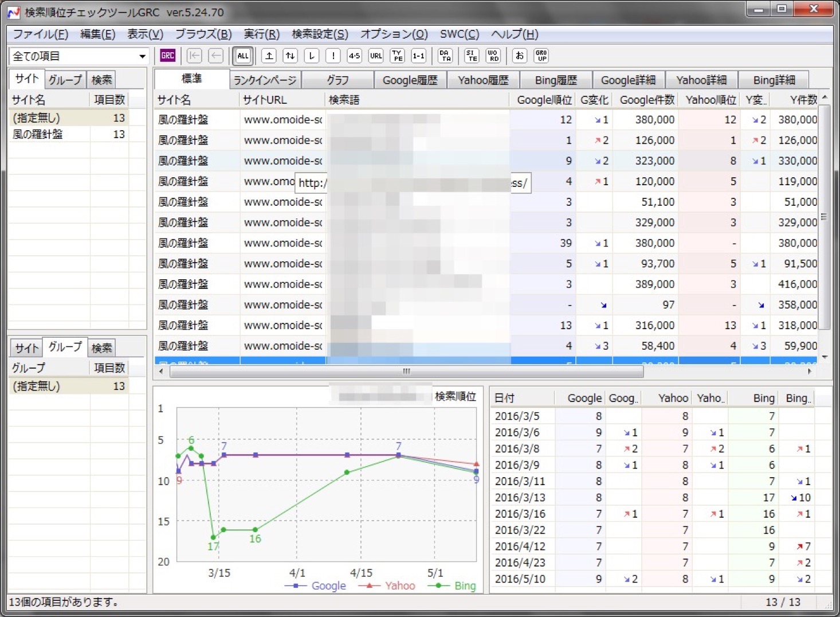This screenshot has width=840, height=617.
Task: Click the GROUP toolbar icon
Action: pyautogui.click(x=541, y=56)
